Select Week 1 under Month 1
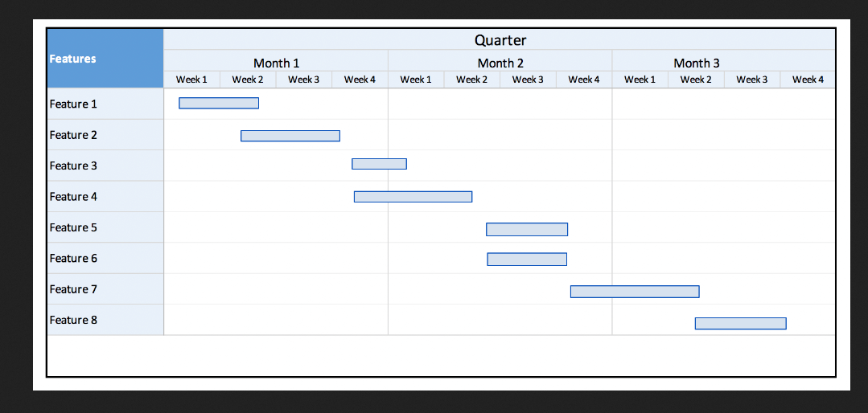Screen dimensions: 868x413 click(192, 80)
